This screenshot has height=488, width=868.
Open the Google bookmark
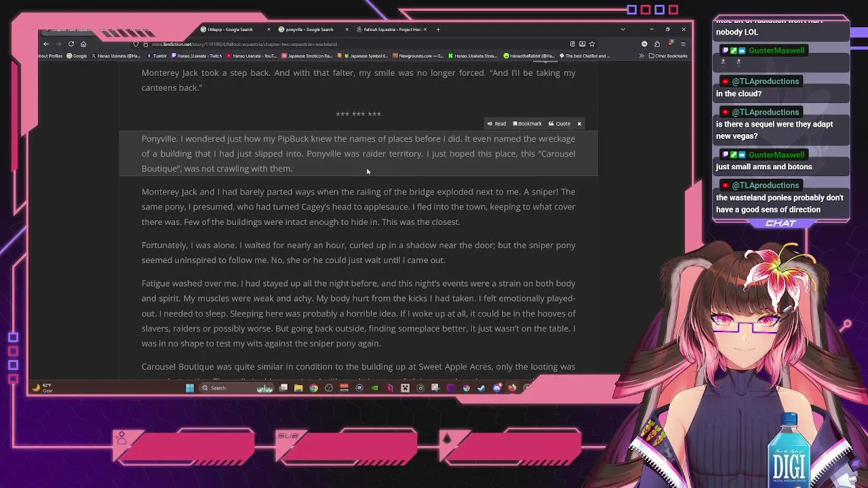[77, 56]
